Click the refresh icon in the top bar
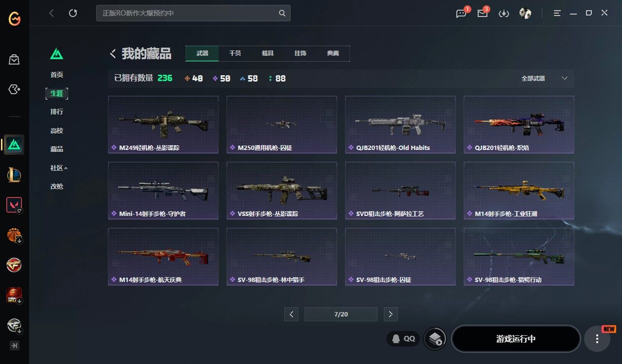This screenshot has height=364, width=622. (x=73, y=13)
